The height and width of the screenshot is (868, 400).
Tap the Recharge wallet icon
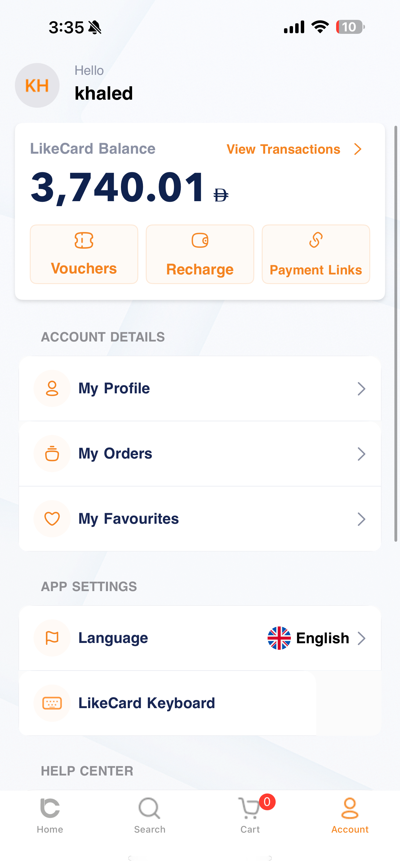[x=200, y=241]
